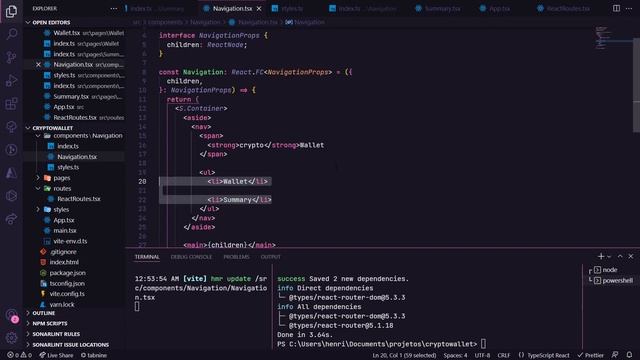Open index.html in file tree
The width and height of the screenshot is (640, 360).
coord(64,262)
